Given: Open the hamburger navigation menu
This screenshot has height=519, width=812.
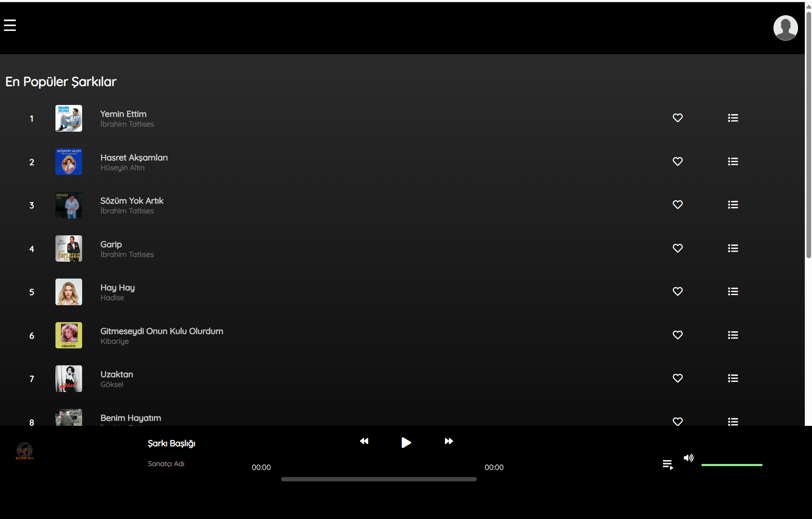Looking at the screenshot, I should pyautogui.click(x=9, y=25).
